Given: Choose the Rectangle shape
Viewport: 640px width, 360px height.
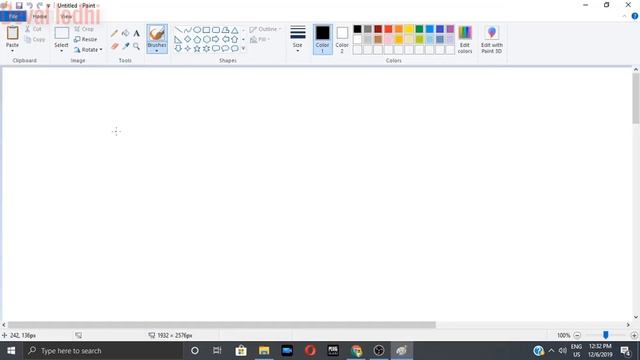Looking at the screenshot, I should coord(206,30).
